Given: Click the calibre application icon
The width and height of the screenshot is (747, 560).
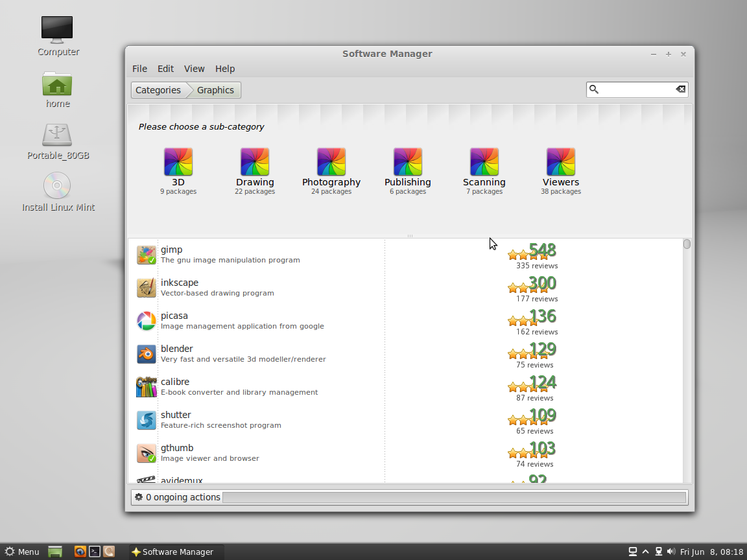Looking at the screenshot, I should [x=147, y=387].
